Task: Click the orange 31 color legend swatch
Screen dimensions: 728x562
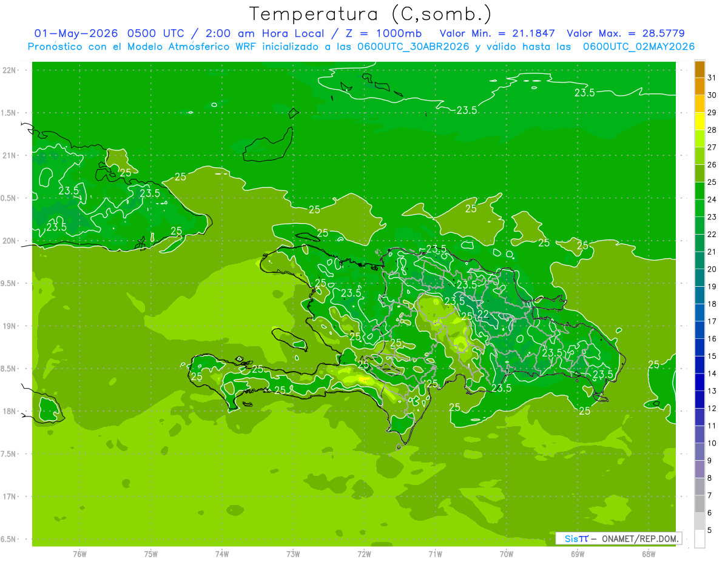Action: coord(699,70)
